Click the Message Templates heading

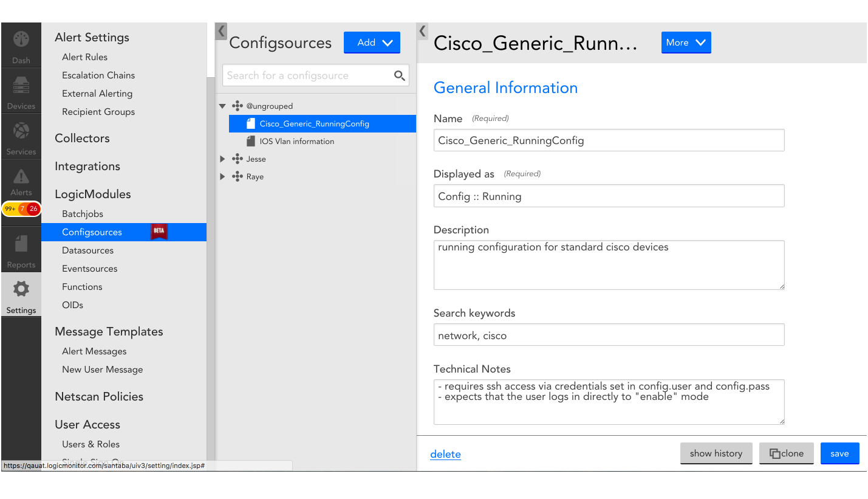click(x=109, y=331)
